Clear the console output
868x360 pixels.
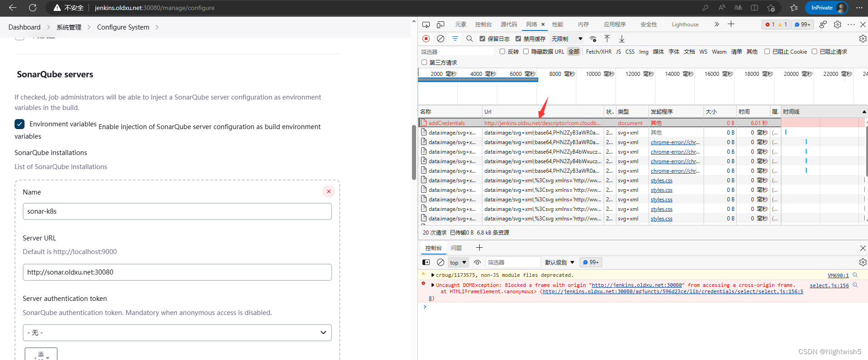tap(441, 262)
